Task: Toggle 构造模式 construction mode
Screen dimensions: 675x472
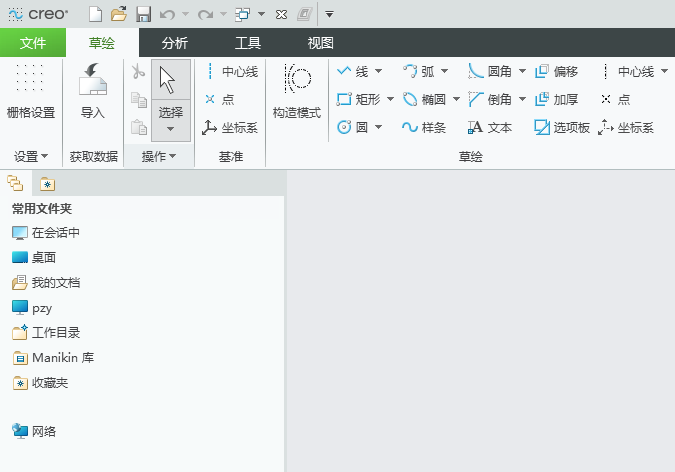Action: pyautogui.click(x=297, y=91)
